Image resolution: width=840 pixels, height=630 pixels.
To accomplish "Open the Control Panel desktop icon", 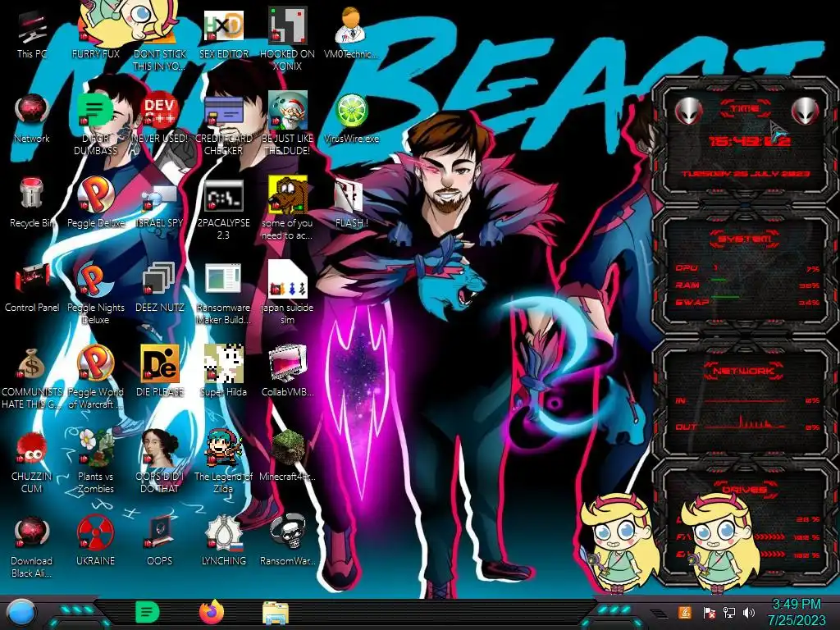I will click(x=32, y=288).
